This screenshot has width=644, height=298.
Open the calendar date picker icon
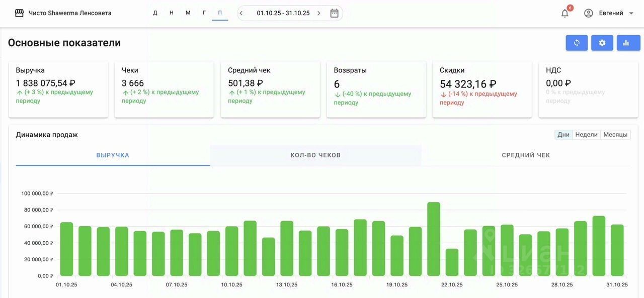[334, 13]
